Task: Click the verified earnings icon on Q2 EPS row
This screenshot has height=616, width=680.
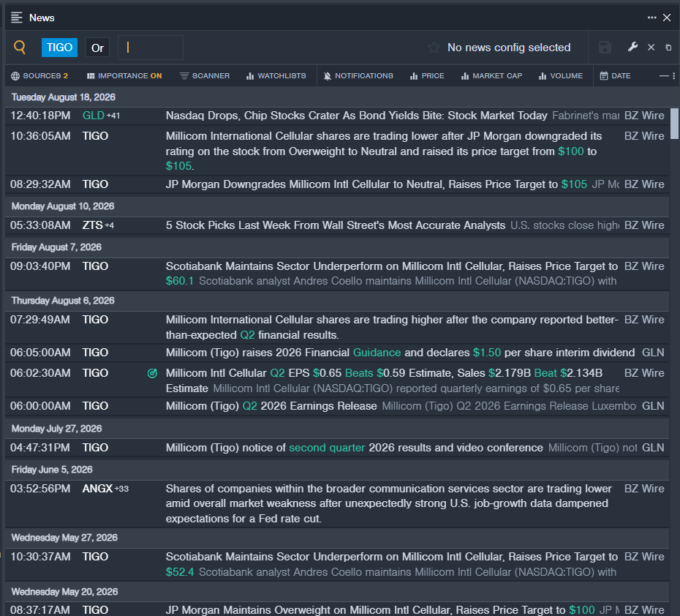Action: pos(152,373)
